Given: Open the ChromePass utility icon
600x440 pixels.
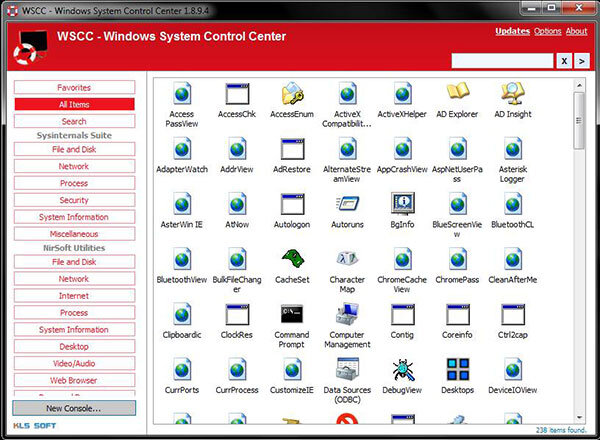Looking at the screenshot, I should pyautogui.click(x=458, y=259).
